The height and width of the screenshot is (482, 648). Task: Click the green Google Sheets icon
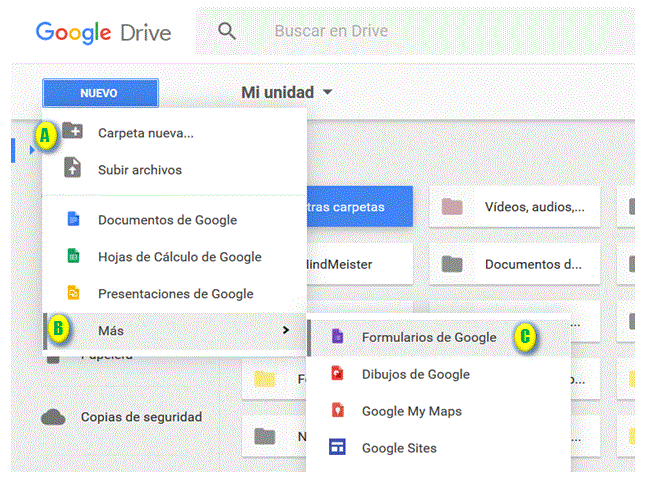73,255
